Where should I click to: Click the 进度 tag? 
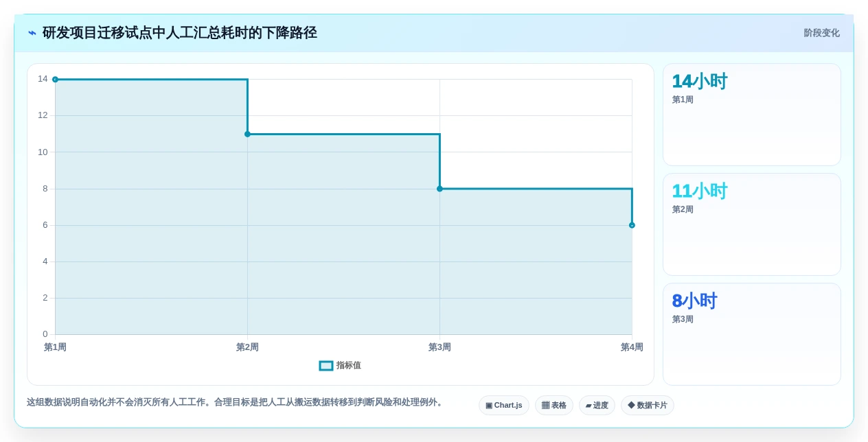tap(597, 405)
